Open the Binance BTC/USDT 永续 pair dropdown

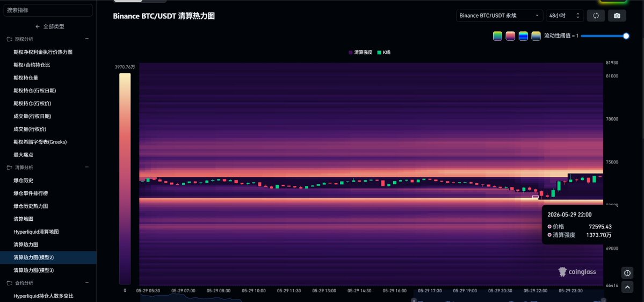(500, 16)
